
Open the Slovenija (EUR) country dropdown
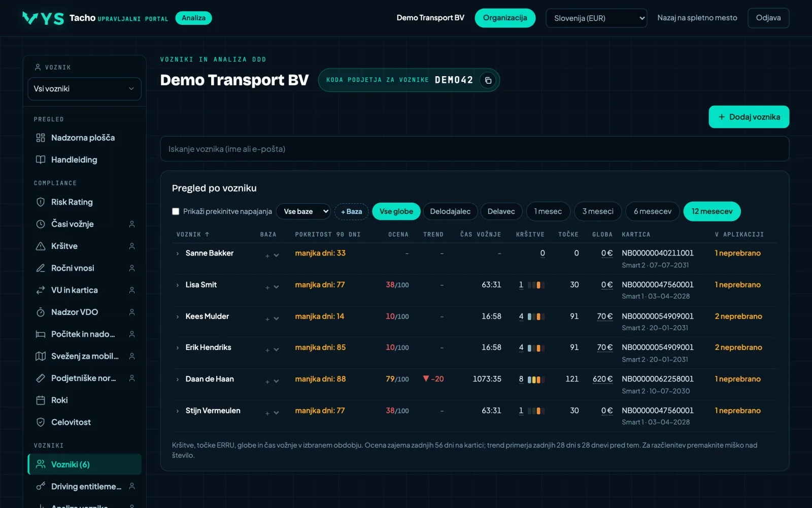point(596,18)
